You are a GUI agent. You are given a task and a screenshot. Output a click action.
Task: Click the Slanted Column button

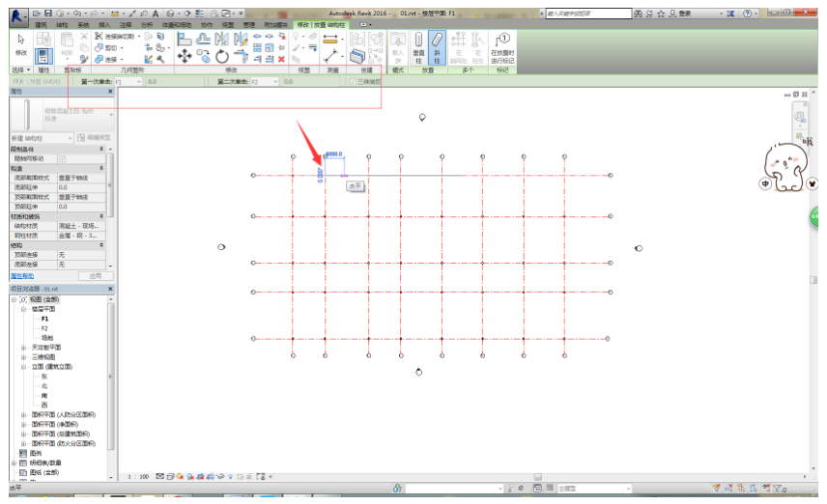click(x=436, y=45)
